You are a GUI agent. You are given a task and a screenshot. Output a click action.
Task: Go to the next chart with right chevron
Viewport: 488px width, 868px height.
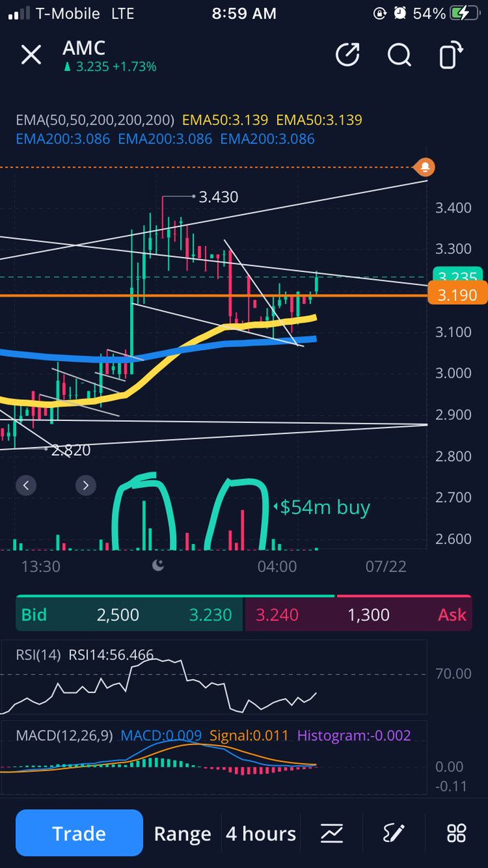click(x=85, y=485)
